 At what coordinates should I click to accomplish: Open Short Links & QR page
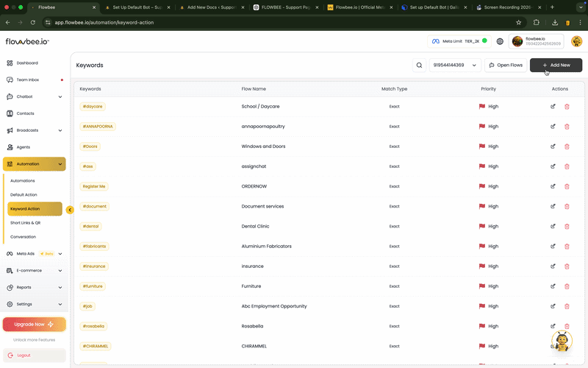[x=26, y=222]
